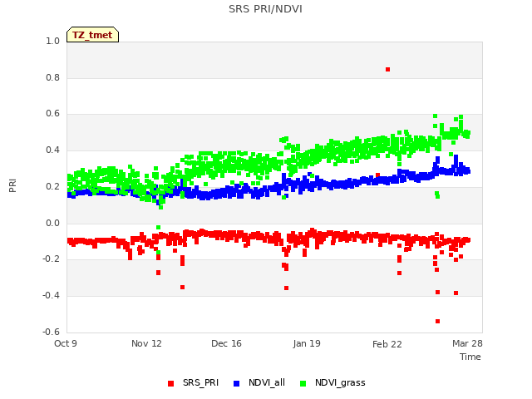The image size is (532, 399).
Task: Click the -0.2 y-axis tick label
Action: pos(51,259)
